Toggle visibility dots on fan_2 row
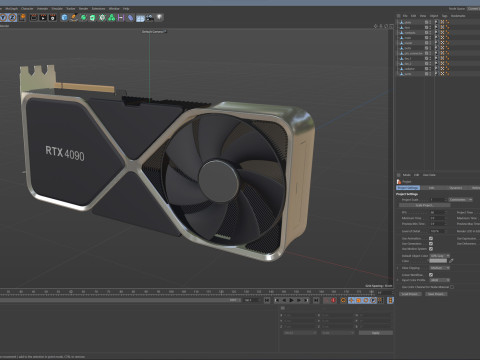 (430, 63)
